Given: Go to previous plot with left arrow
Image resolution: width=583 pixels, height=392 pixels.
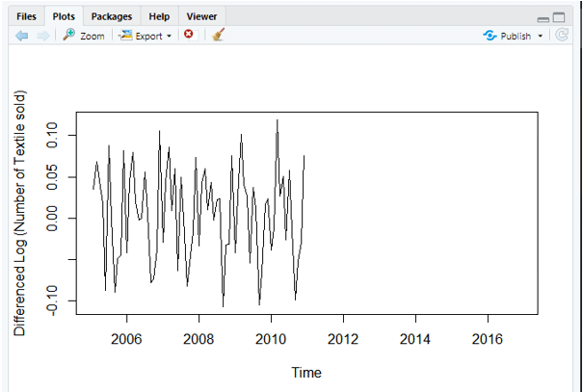Looking at the screenshot, I should pyautogui.click(x=22, y=36).
